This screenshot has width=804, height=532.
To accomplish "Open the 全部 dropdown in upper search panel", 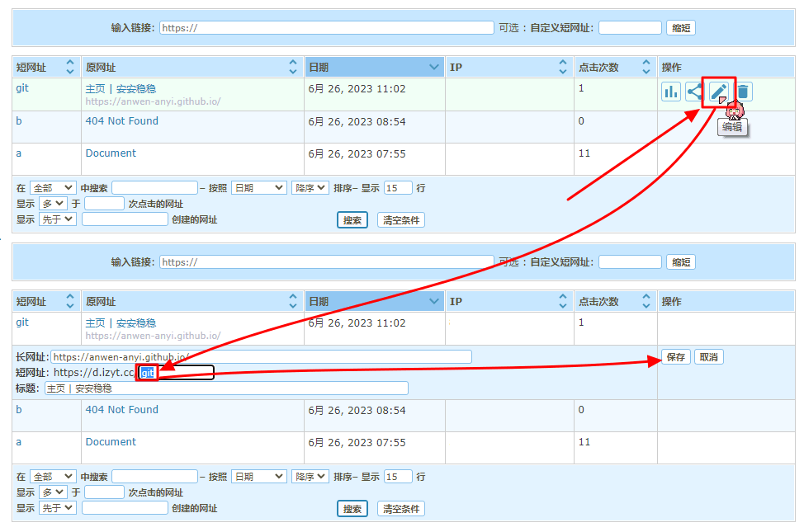I will pos(52,188).
